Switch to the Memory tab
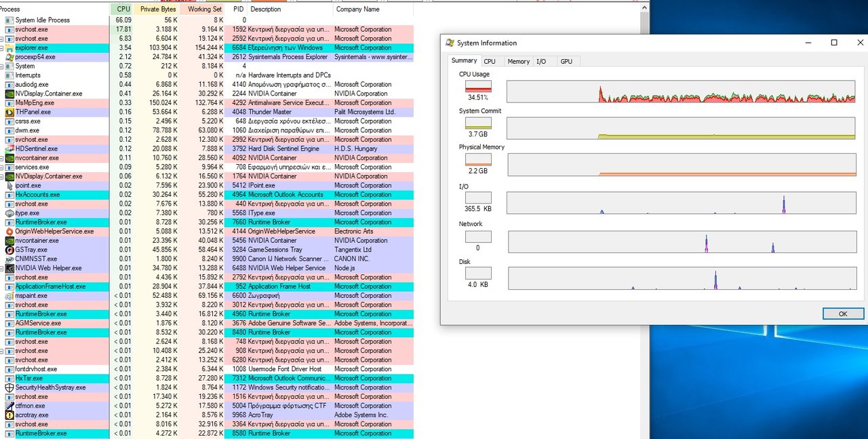 518,62
